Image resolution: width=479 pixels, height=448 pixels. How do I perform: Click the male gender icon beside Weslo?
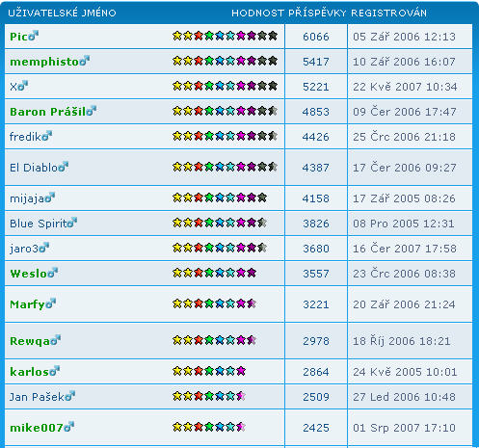[53, 273]
